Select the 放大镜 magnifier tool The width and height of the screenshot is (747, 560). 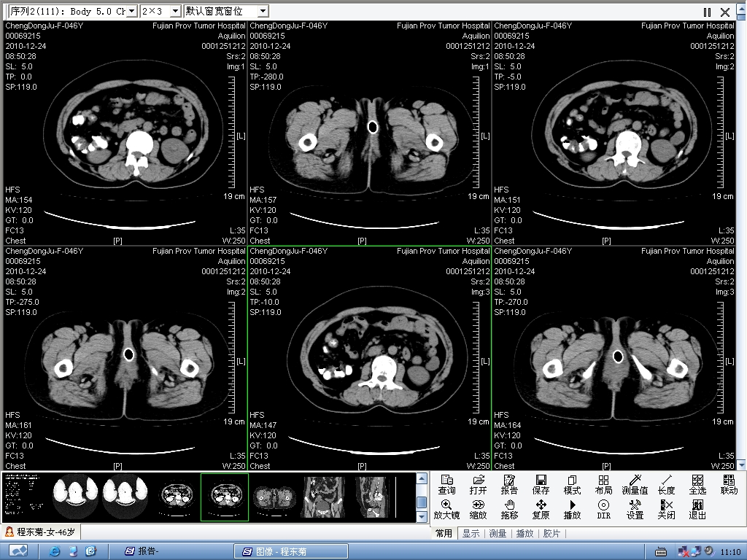(446, 510)
